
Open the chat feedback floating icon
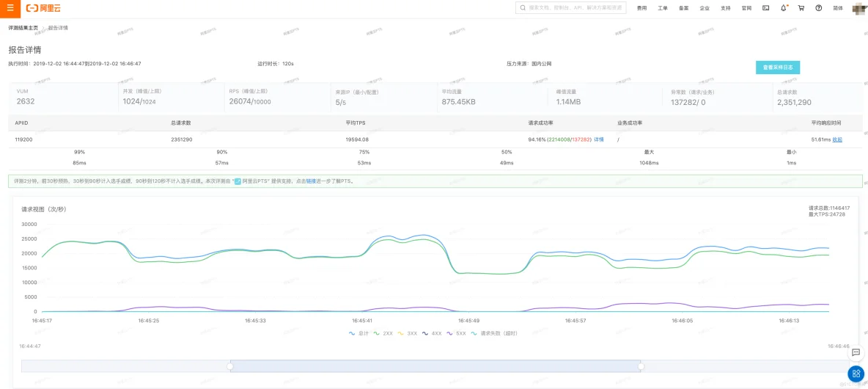(856, 352)
